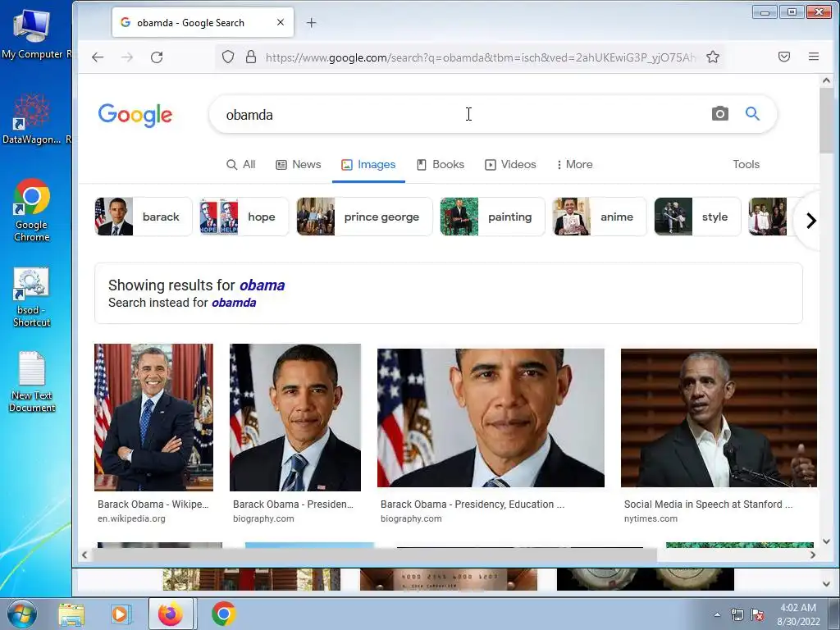The height and width of the screenshot is (630, 840).
Task: Select the style suggestion chip
Action: 697,217
